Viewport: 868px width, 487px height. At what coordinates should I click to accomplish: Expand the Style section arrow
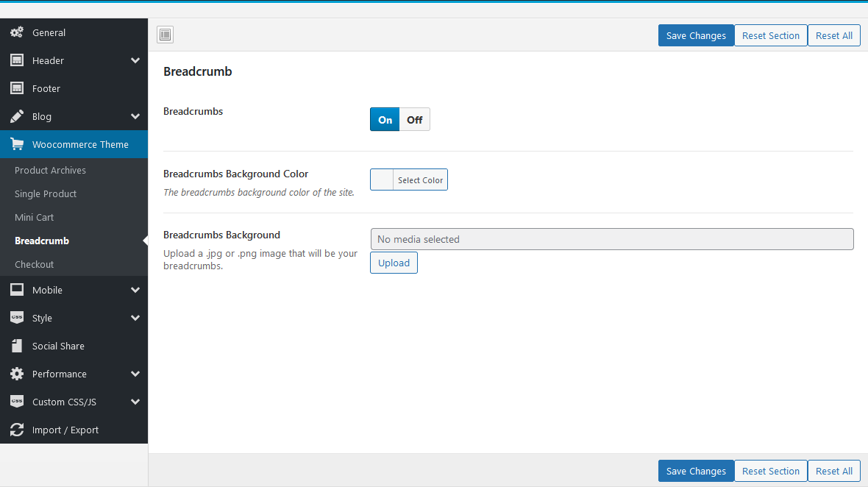click(x=135, y=318)
